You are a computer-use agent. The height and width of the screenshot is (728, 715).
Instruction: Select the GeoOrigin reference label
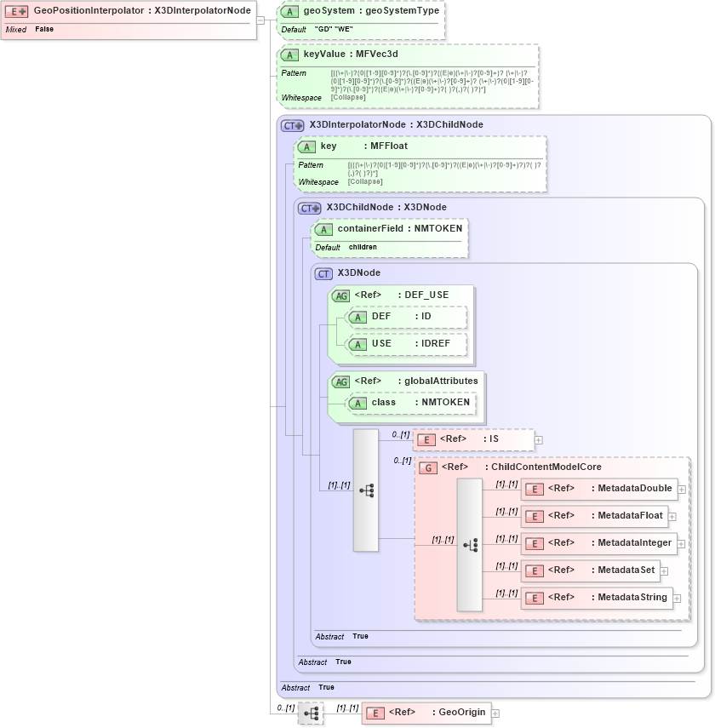[462, 712]
